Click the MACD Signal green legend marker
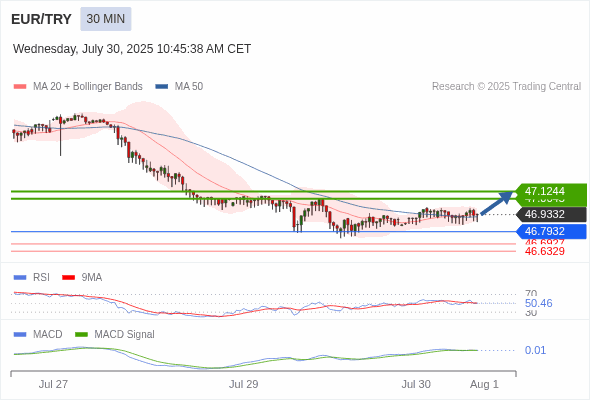The height and width of the screenshot is (400, 590). (81, 335)
